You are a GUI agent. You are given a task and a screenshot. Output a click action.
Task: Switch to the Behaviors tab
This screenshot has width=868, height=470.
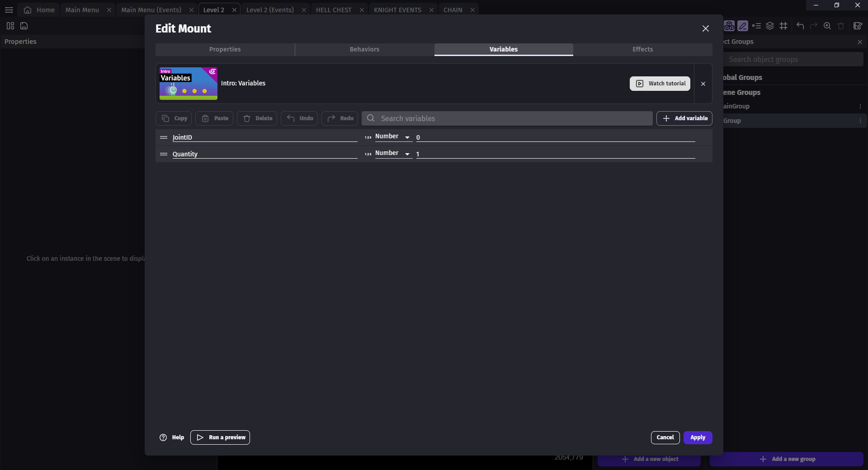tap(364, 49)
